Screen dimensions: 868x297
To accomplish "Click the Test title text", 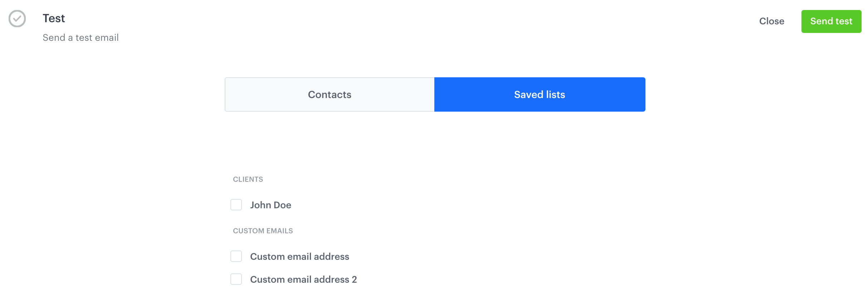I will (54, 18).
